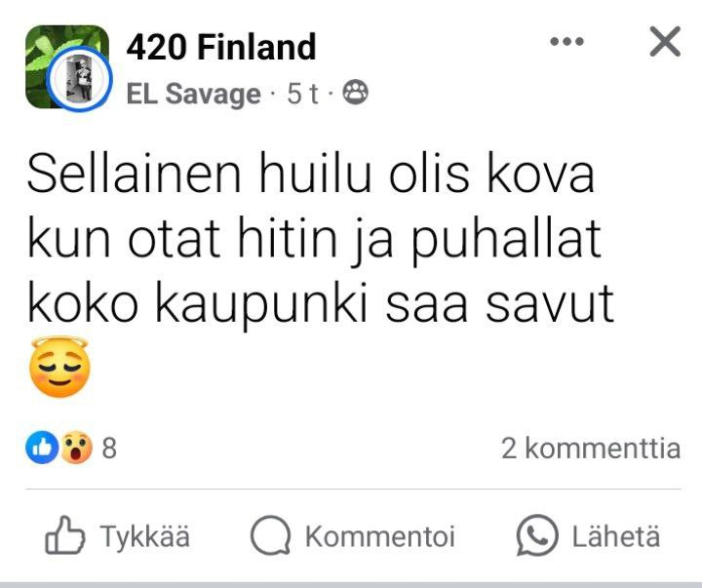Click the halo smiling emoji in post
This screenshot has width=702, height=588.
60,368
